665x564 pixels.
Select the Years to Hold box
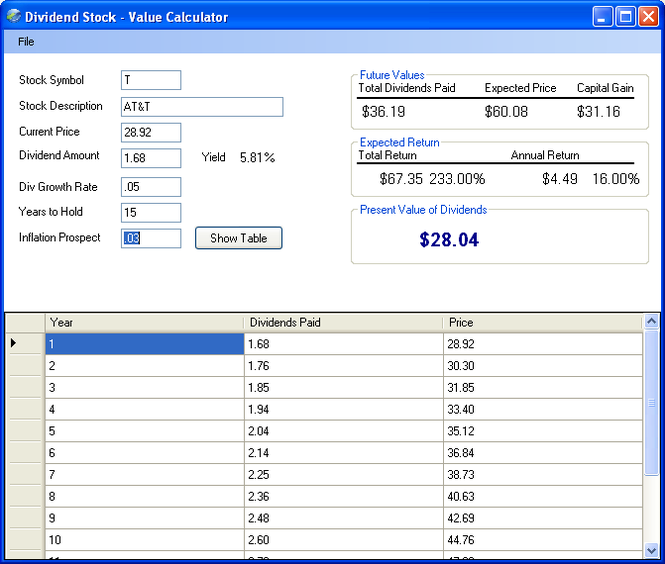coord(151,212)
